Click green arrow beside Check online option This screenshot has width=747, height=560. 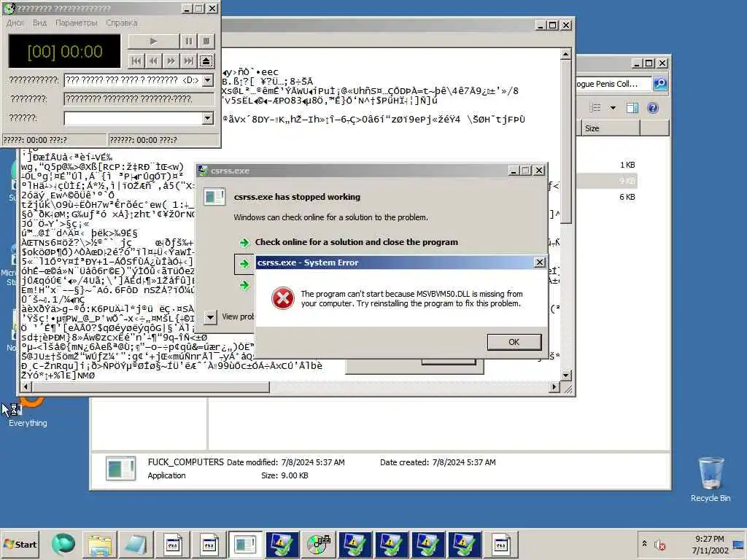pyautogui.click(x=244, y=242)
